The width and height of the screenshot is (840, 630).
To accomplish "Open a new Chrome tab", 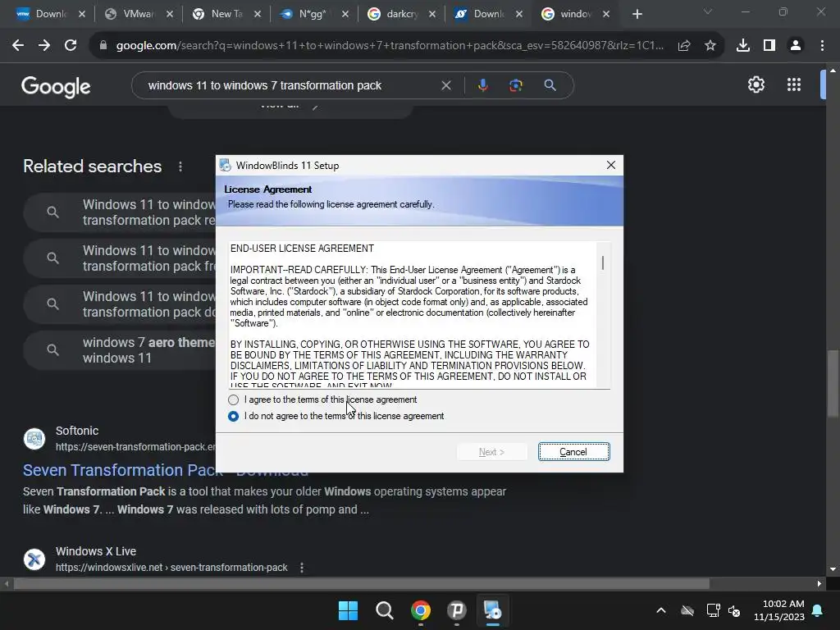I will [637, 15].
